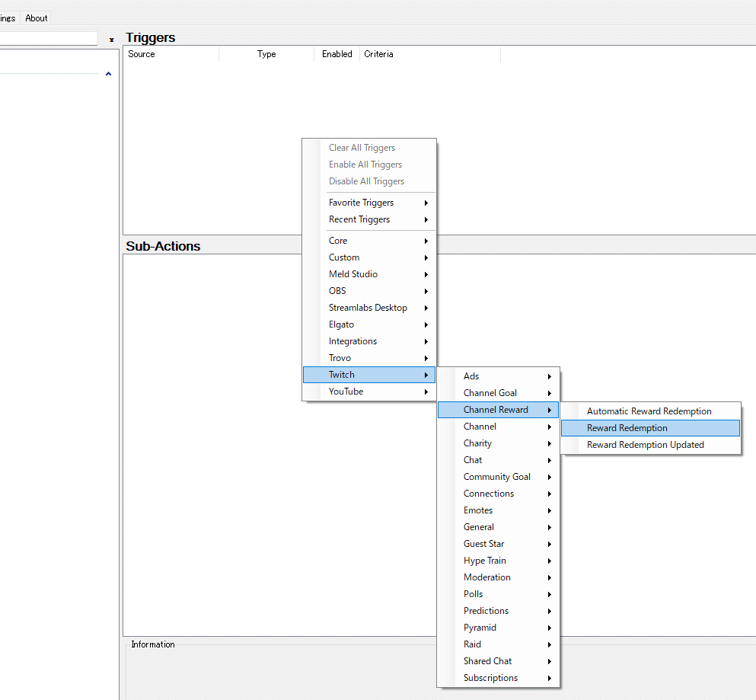The image size is (756, 700).
Task: Click the search input field
Action: (x=48, y=39)
